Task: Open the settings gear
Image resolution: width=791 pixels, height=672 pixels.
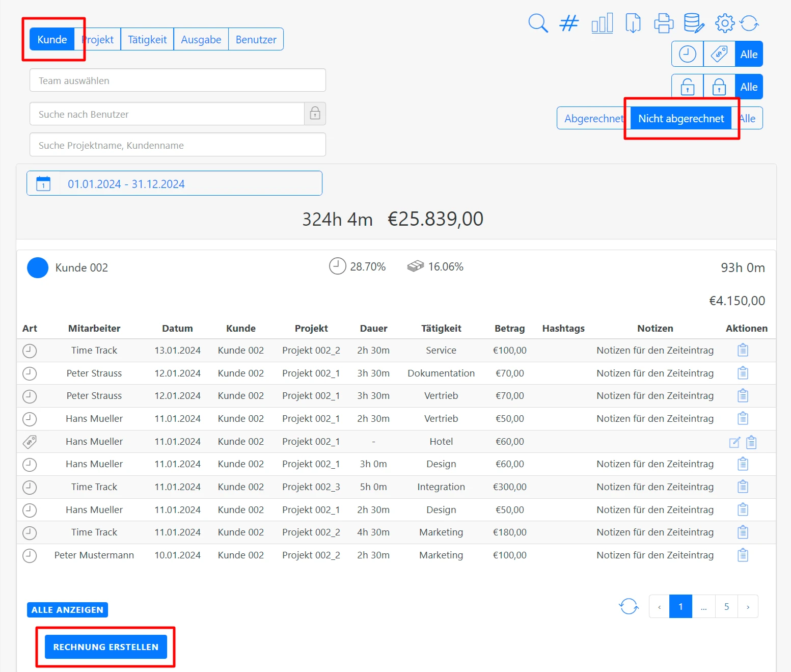Action: pyautogui.click(x=725, y=23)
